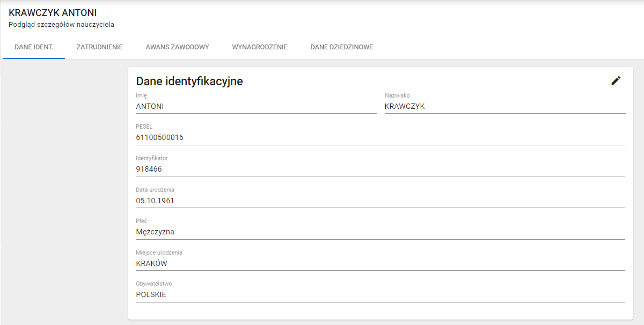Open the Awans zawodowy tab
Screen dimensions: 644x325
pyautogui.click(x=177, y=47)
